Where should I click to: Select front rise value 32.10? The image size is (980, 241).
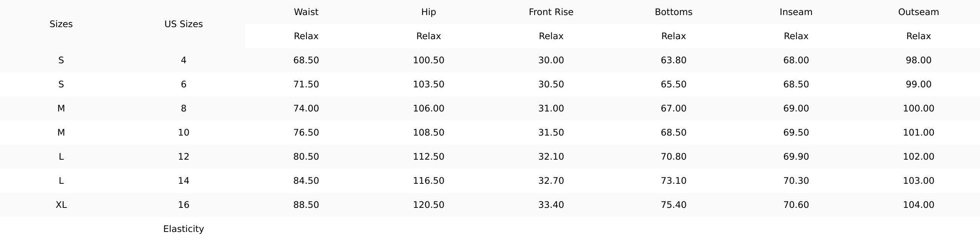click(x=551, y=157)
